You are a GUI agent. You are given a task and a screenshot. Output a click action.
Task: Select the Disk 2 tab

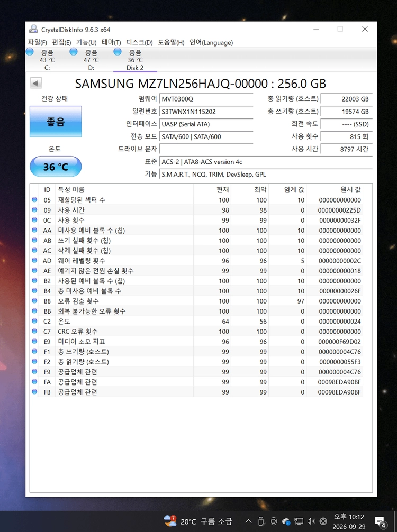click(135, 60)
